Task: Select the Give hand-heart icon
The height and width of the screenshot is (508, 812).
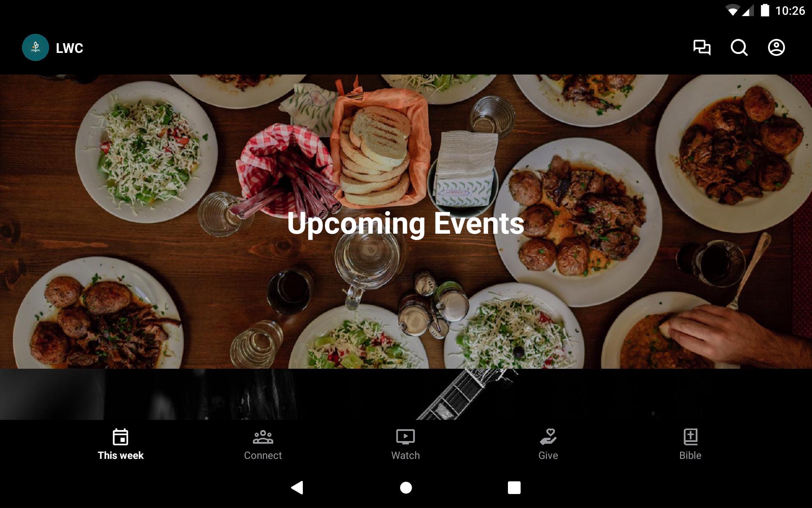Action: point(548,437)
